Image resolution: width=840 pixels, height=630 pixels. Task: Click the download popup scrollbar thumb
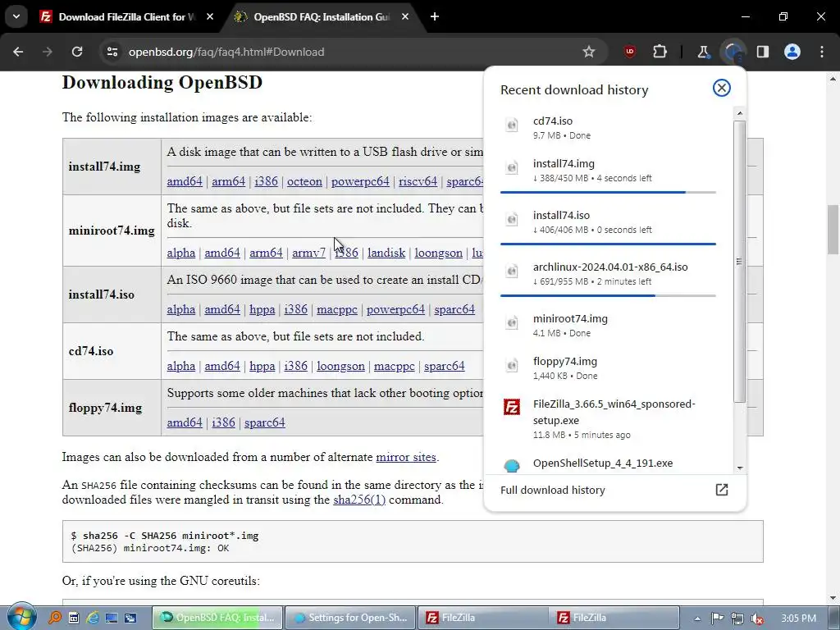click(739, 262)
